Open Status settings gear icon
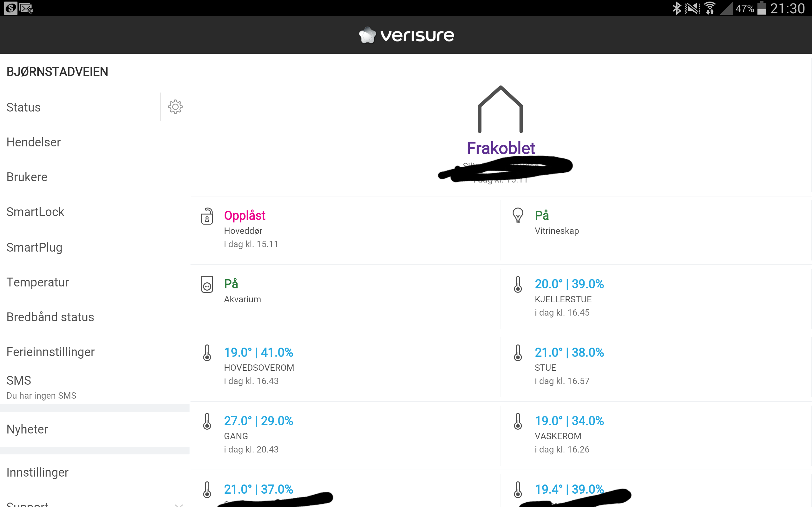Image resolution: width=812 pixels, height=507 pixels. (x=175, y=107)
